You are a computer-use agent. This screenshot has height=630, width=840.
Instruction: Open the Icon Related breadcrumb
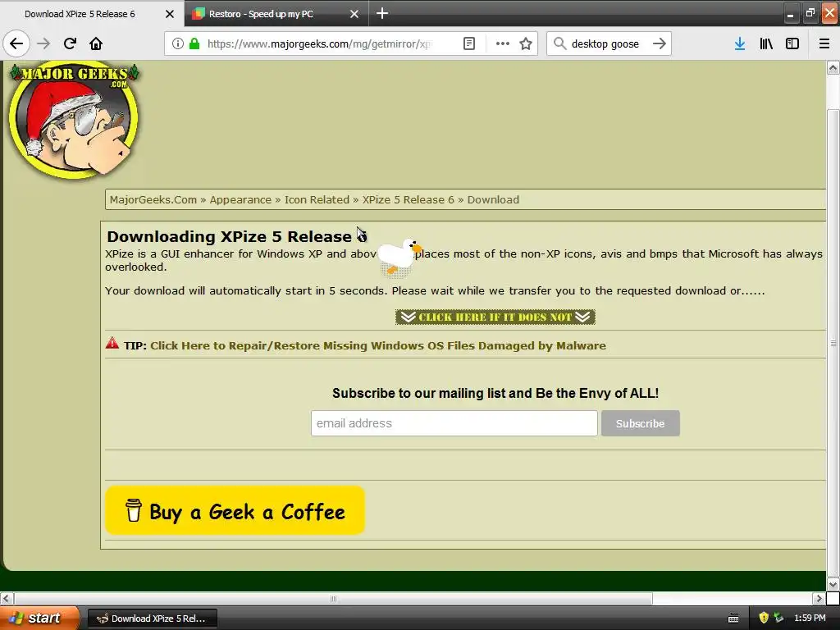coord(317,200)
